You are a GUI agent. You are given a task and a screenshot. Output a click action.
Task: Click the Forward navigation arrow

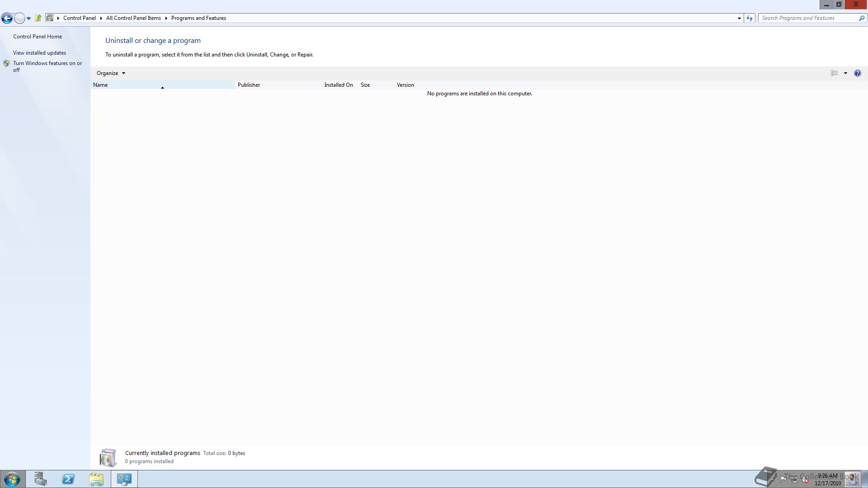click(19, 18)
